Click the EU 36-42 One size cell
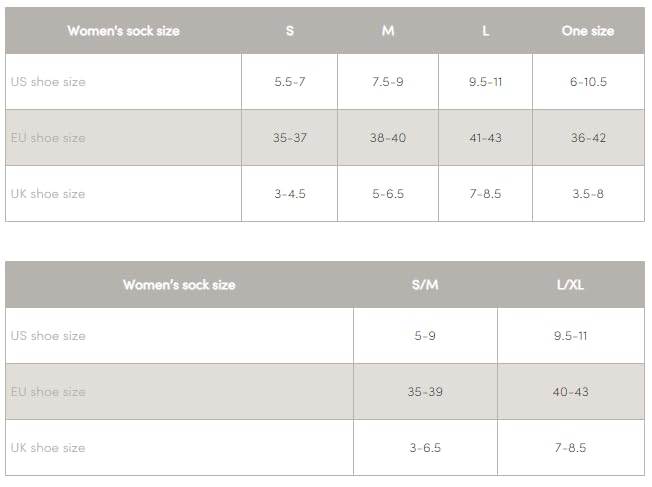 [588, 138]
